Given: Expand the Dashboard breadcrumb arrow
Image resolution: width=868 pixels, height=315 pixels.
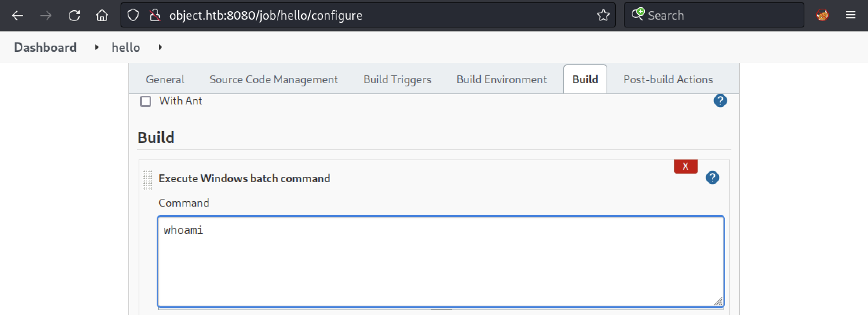Looking at the screenshot, I should click(x=97, y=48).
